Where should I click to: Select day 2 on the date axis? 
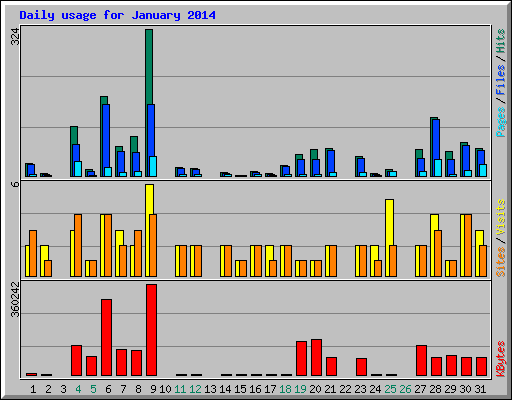(x=48, y=389)
